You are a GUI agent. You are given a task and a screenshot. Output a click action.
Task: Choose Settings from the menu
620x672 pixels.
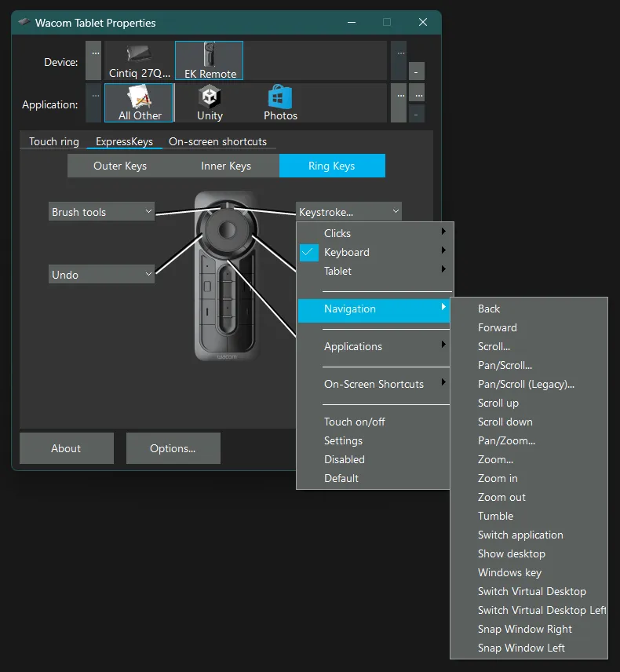(374, 440)
